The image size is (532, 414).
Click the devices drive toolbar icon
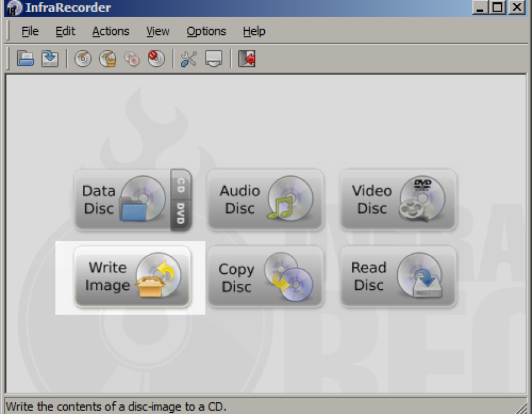coord(214,59)
